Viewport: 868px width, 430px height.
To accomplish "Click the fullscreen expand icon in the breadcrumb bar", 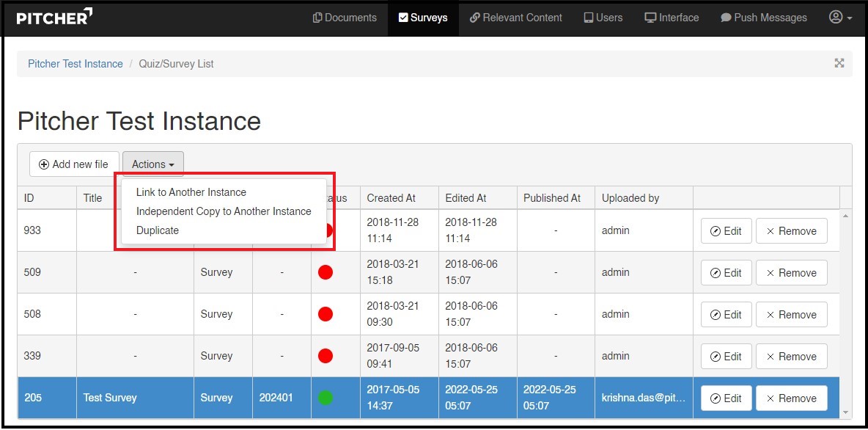I will click(x=839, y=63).
